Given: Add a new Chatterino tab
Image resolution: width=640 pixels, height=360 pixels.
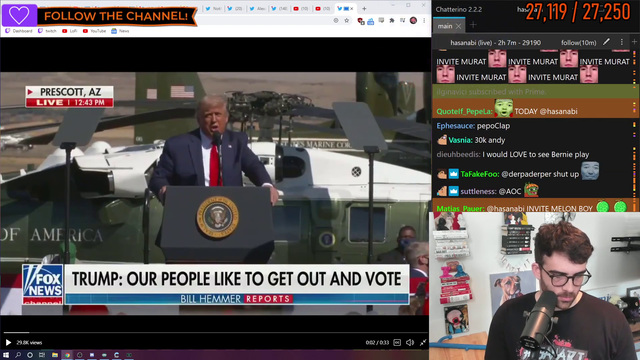Looking at the screenshot, I should (473, 25).
